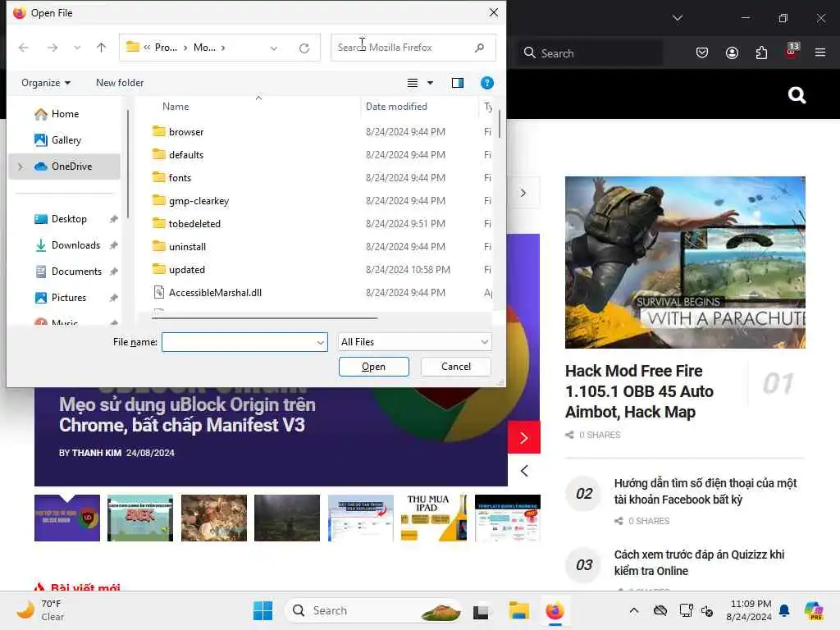Select the THU MUA IPAD thumbnail

(434, 518)
